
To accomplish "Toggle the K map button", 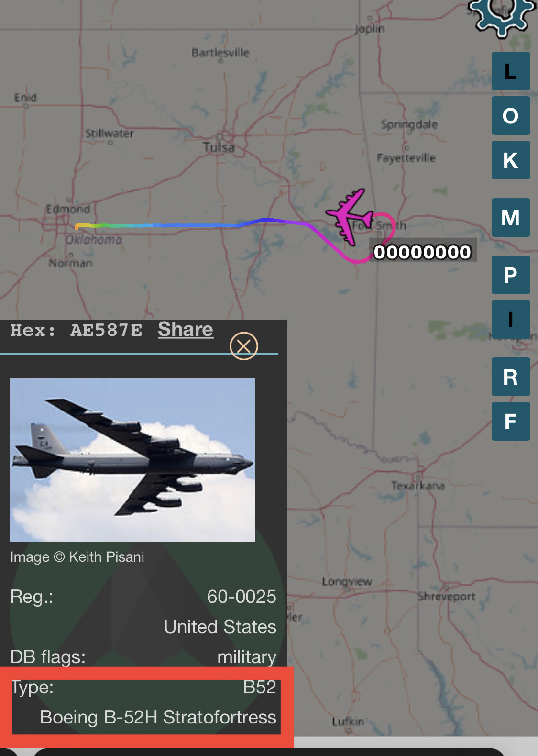I will coord(511,160).
